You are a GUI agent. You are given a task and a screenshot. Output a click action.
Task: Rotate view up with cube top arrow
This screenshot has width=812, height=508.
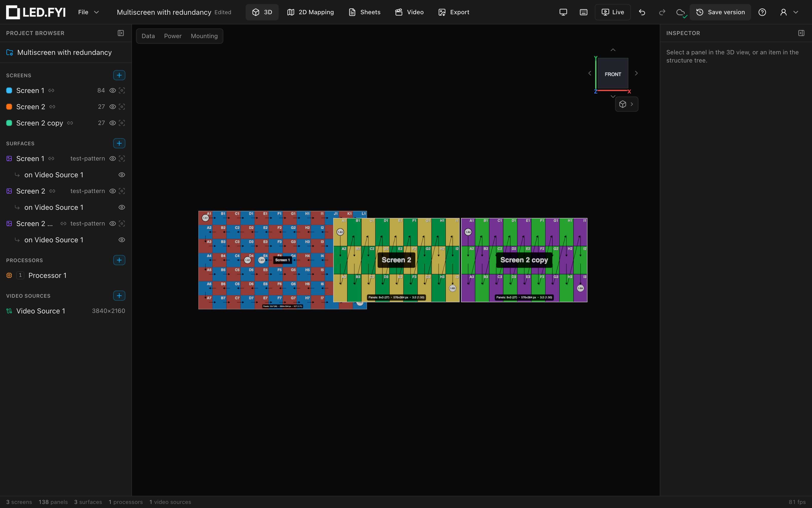(613, 50)
